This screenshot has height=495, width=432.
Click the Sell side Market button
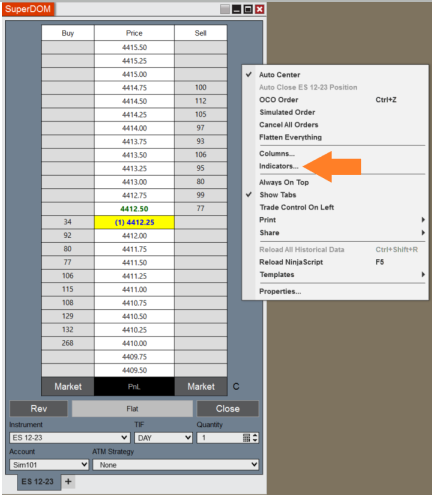pos(201,387)
